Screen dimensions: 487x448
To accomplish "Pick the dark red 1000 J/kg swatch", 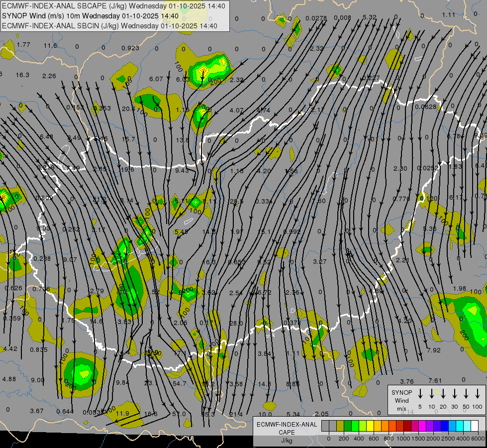I will (x=407, y=426).
